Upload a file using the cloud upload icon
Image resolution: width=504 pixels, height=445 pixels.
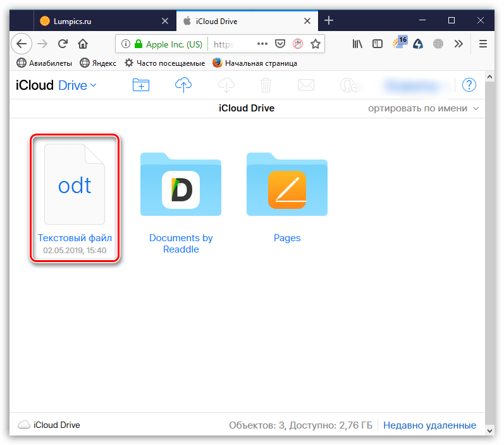point(183,85)
